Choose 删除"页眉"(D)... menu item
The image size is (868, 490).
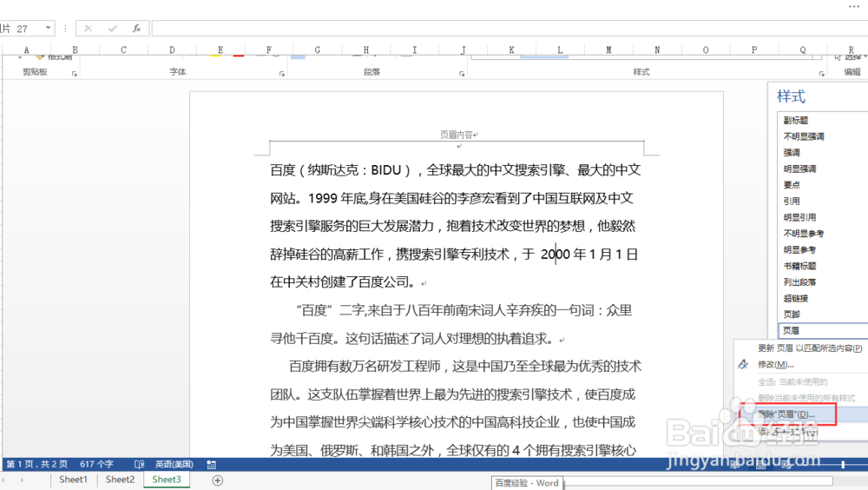[x=786, y=414]
